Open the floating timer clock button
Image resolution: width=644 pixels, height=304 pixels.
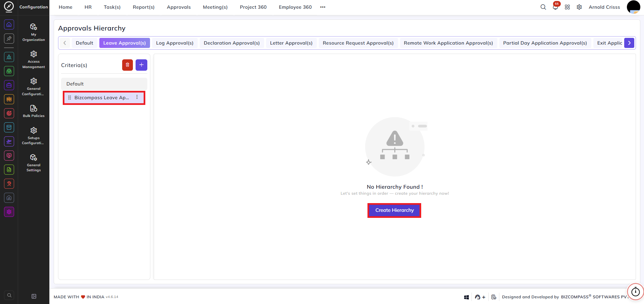[x=636, y=292]
